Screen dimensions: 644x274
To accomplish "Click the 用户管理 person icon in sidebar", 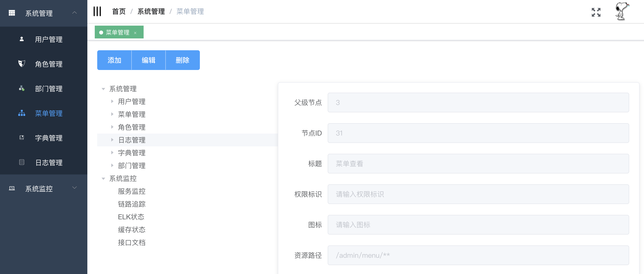I will tap(22, 39).
